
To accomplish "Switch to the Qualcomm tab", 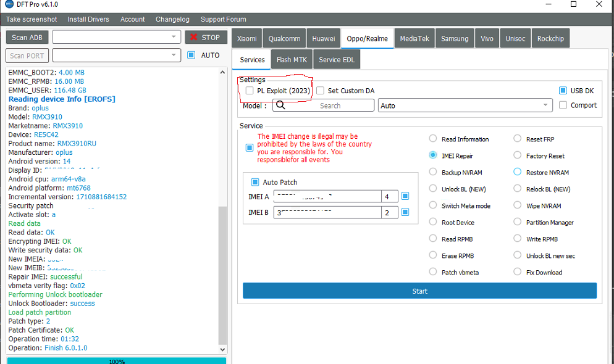I will (x=284, y=38).
